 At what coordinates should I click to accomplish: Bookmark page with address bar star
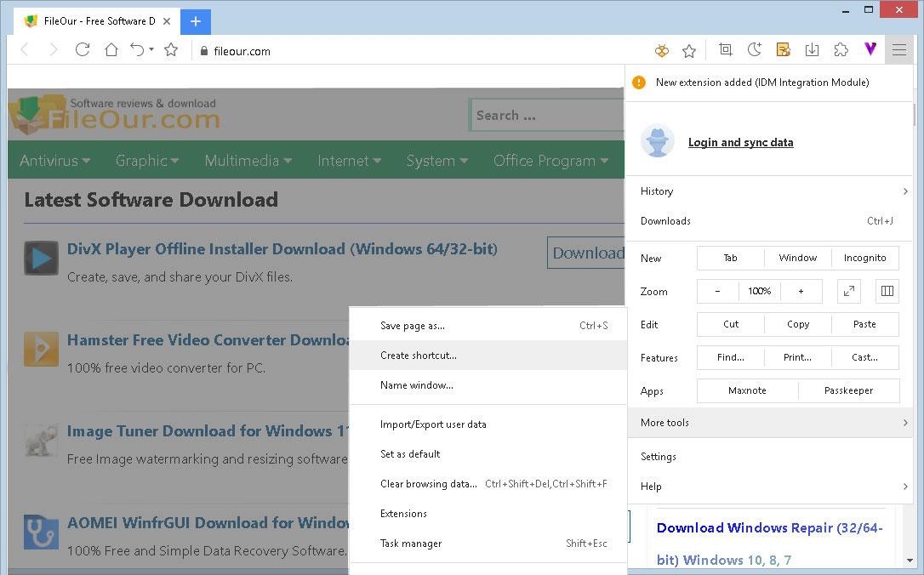(689, 51)
